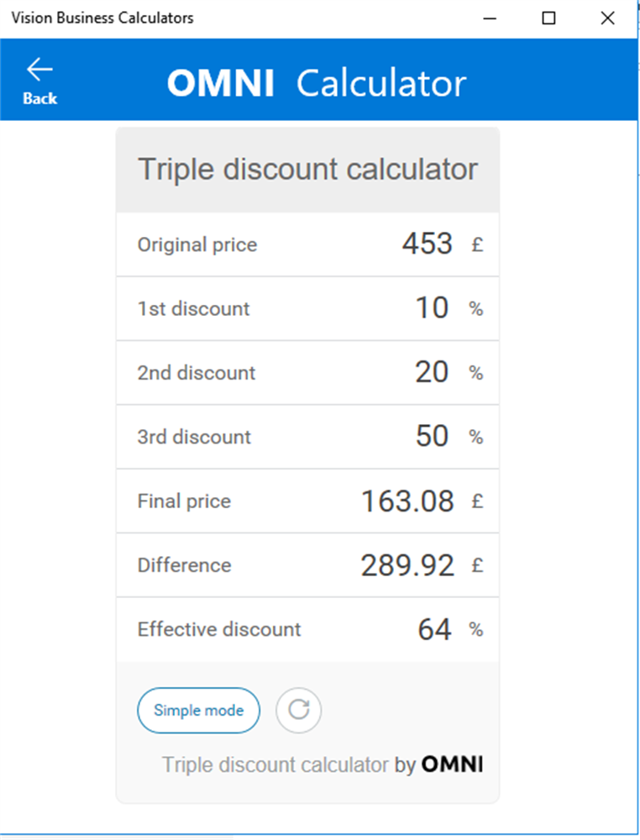The height and width of the screenshot is (840, 640).
Task: Open the pound unit beside Difference
Action: pyautogui.click(x=477, y=565)
